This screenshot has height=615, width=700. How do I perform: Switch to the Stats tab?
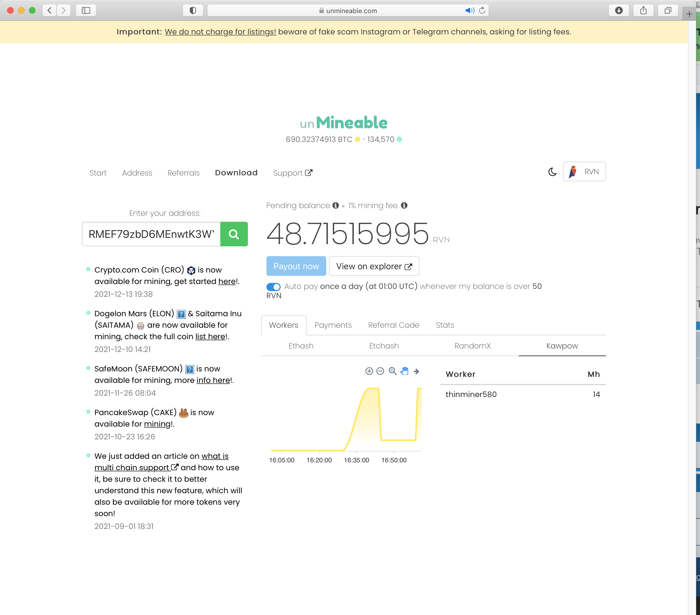tap(445, 325)
